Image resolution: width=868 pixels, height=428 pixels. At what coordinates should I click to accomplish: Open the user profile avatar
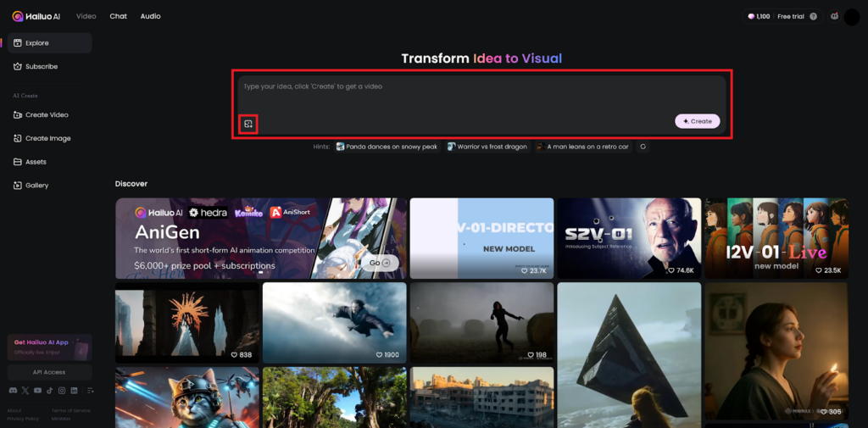(x=851, y=17)
